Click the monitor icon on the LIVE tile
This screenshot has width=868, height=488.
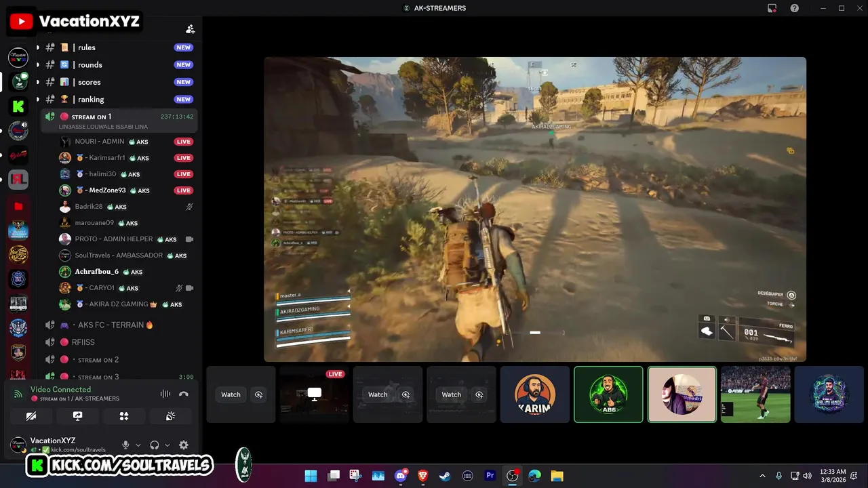tap(314, 394)
